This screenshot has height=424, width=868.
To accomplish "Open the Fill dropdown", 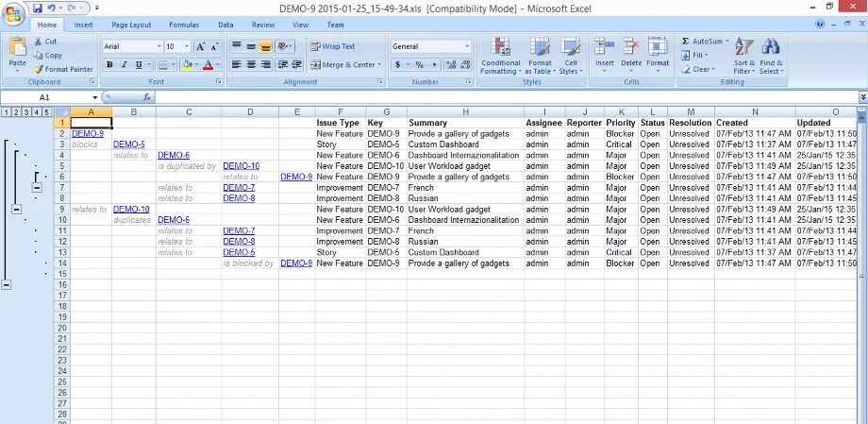I will pos(694,56).
